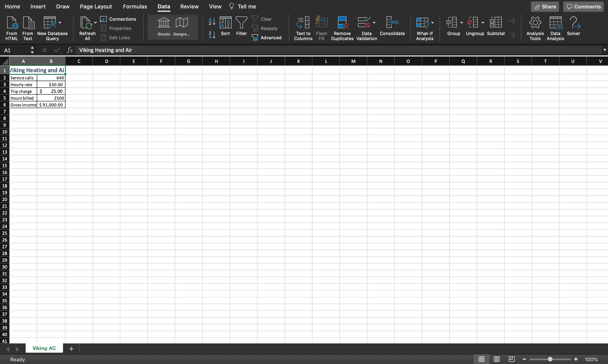Viewport: 608px width, 364px height.
Task: Click the Remove Duplicates icon
Action: pyautogui.click(x=342, y=23)
